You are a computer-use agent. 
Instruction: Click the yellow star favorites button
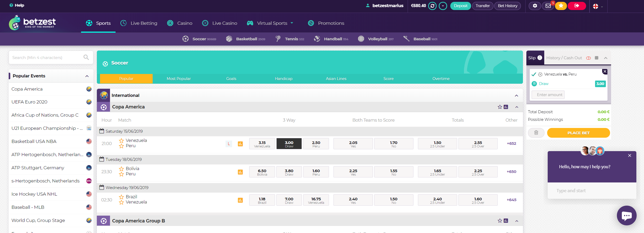[561, 6]
